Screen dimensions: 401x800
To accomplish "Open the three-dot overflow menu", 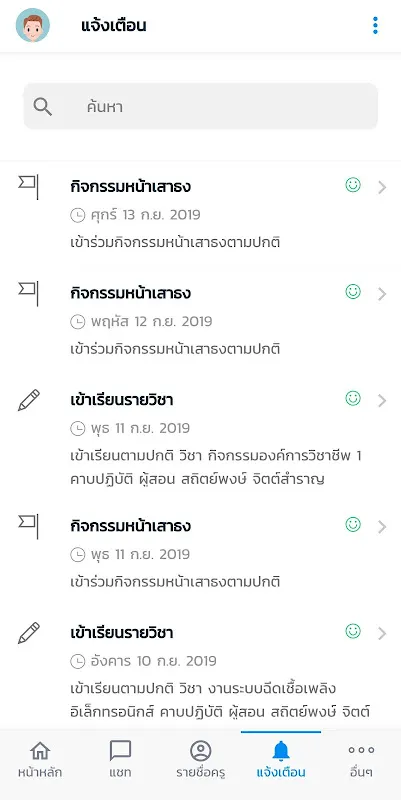I will point(375,25).
